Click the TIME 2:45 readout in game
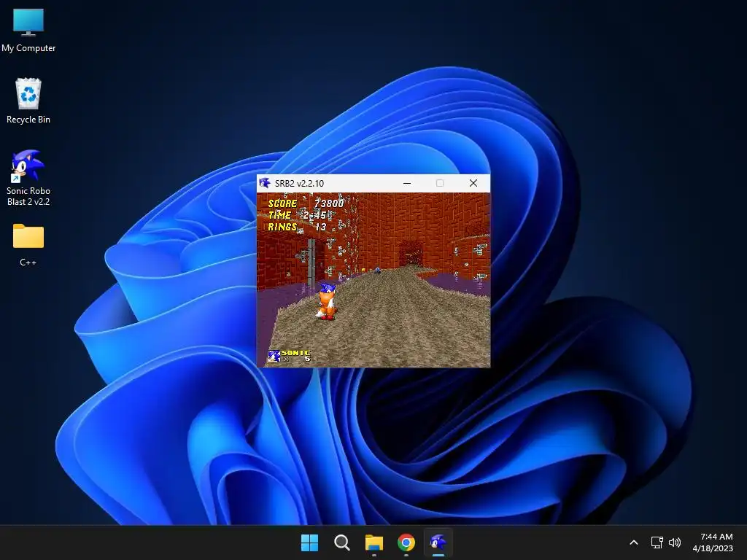This screenshot has width=747, height=560. coord(298,215)
